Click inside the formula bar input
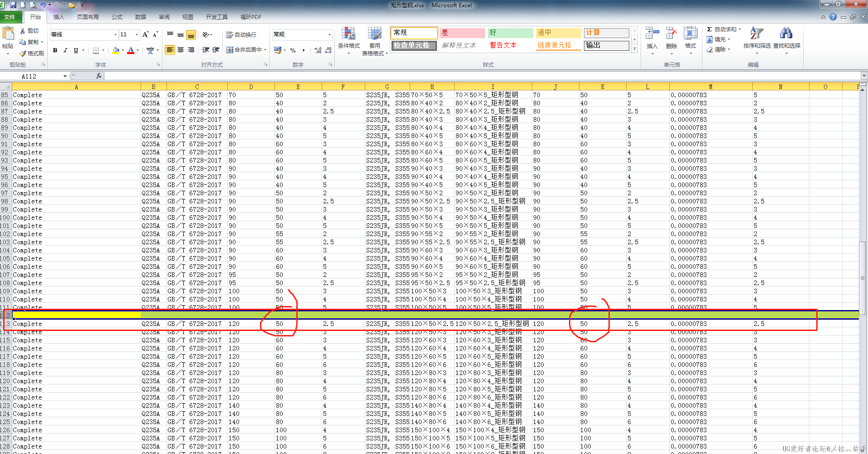 (482, 76)
